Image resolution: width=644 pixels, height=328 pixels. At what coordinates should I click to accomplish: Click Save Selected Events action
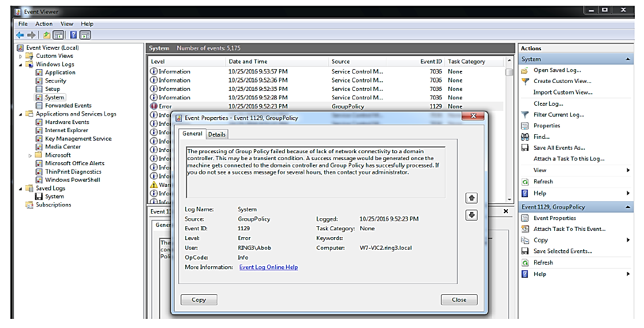tap(563, 251)
